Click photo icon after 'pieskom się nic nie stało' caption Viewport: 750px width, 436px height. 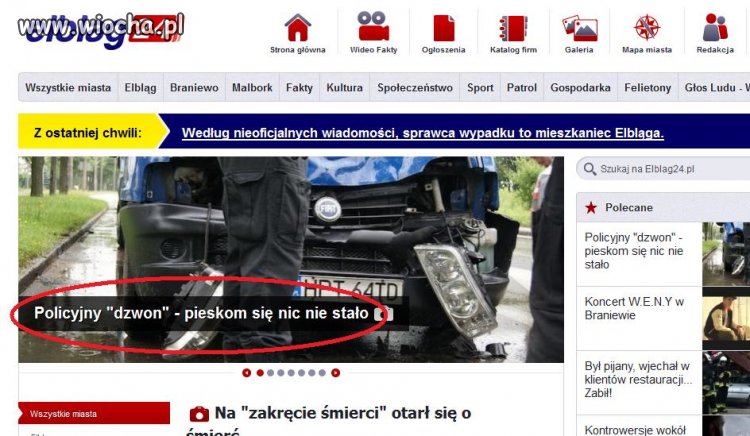tap(384, 314)
